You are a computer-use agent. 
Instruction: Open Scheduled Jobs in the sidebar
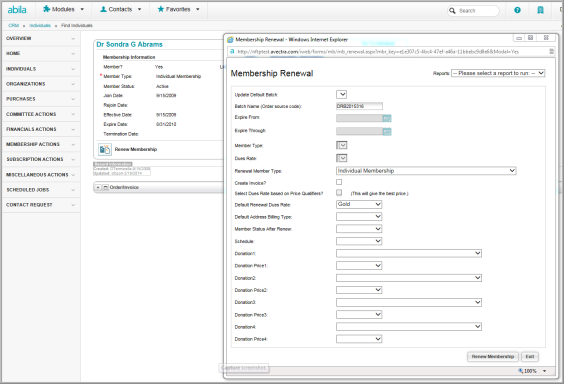(x=41, y=190)
